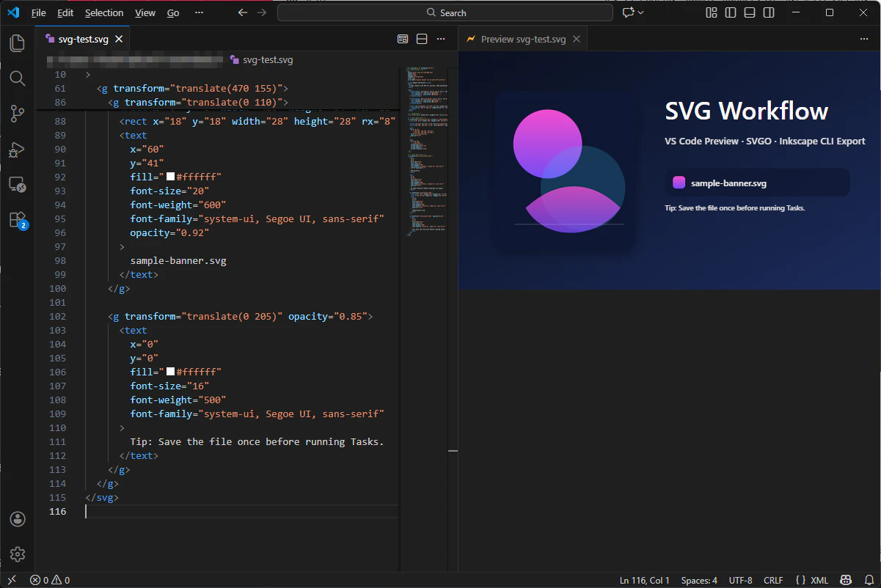Click the Search command center box
The image size is (881, 588).
tap(445, 12)
